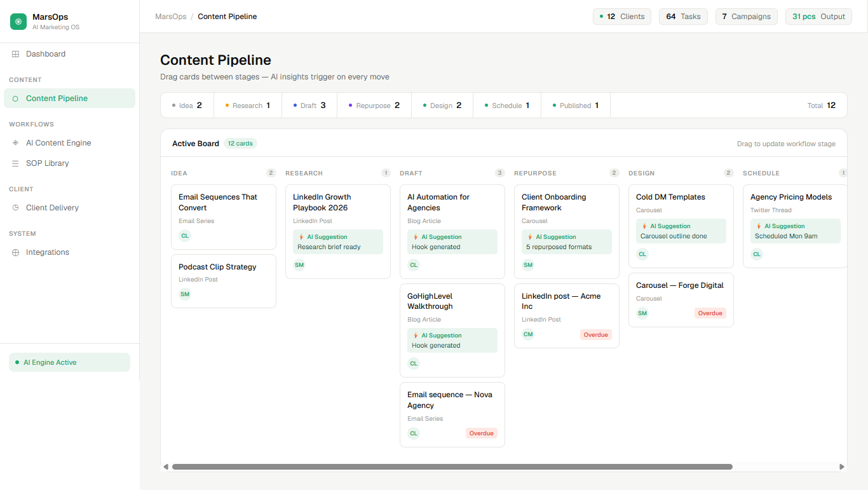Screen dimensions: 868x490
Task: Click the DESIGN column header
Action: (x=641, y=173)
